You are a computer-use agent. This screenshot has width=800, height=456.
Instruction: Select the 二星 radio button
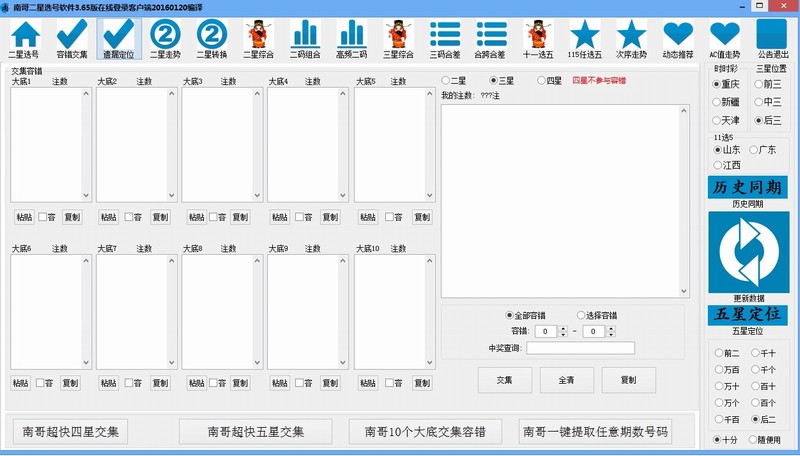pos(446,80)
